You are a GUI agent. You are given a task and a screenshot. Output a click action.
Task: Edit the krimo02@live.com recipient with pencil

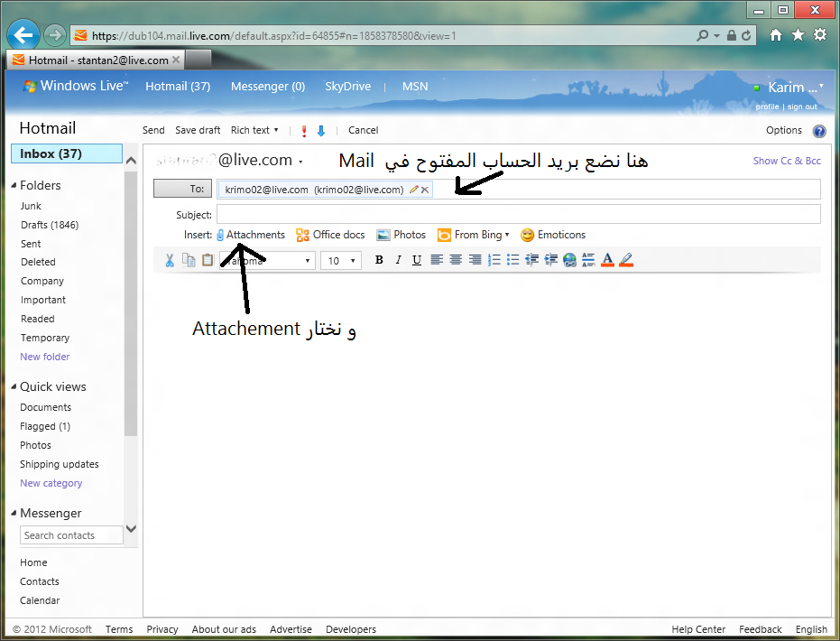tap(413, 190)
